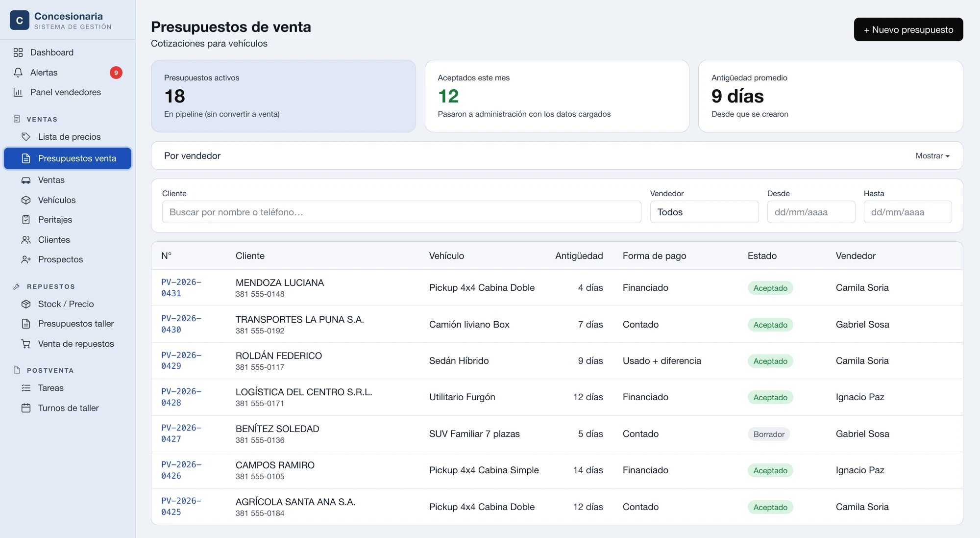
Task: Click the Tareas checklist icon
Action: (26, 388)
